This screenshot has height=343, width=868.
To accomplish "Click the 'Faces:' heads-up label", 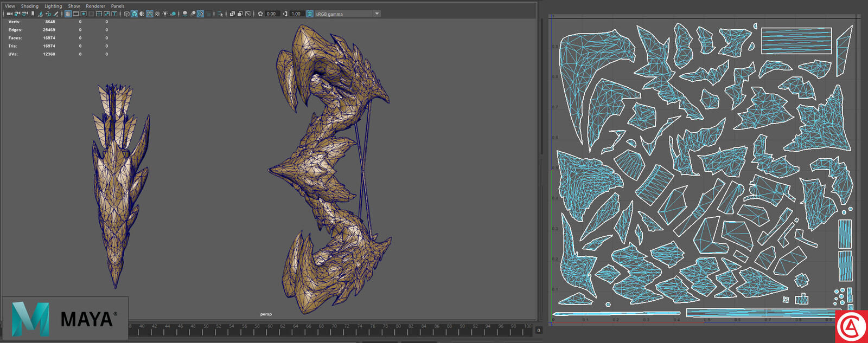I will point(15,38).
